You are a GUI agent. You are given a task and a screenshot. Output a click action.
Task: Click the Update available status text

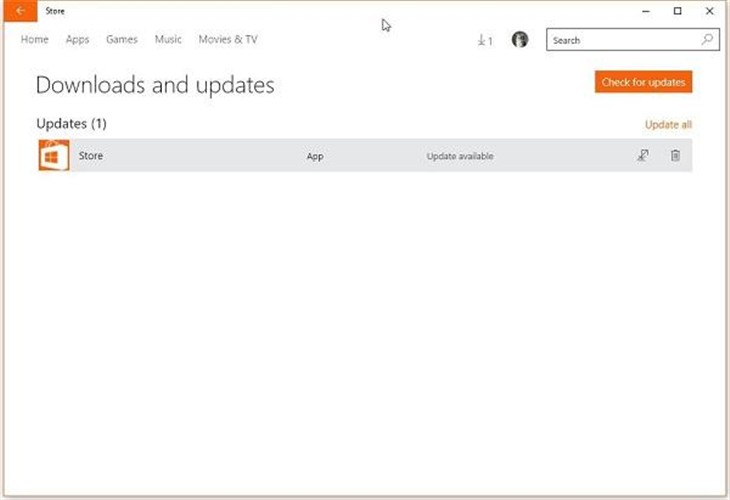[460, 156]
